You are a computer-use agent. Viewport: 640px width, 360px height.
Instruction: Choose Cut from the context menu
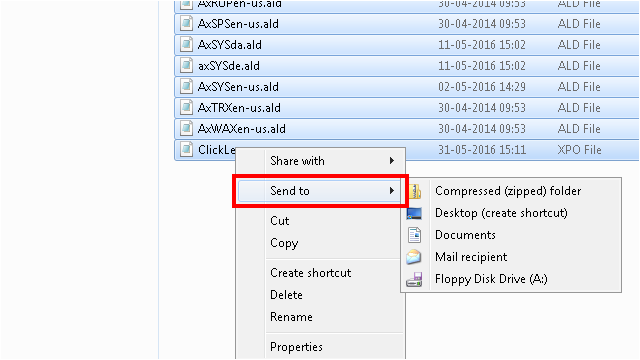click(320, 221)
